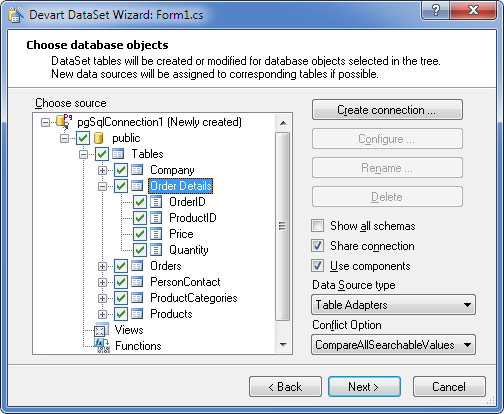Expand the ProductCategories table node
Viewport: 504px width, 414px height.
pyautogui.click(x=102, y=298)
